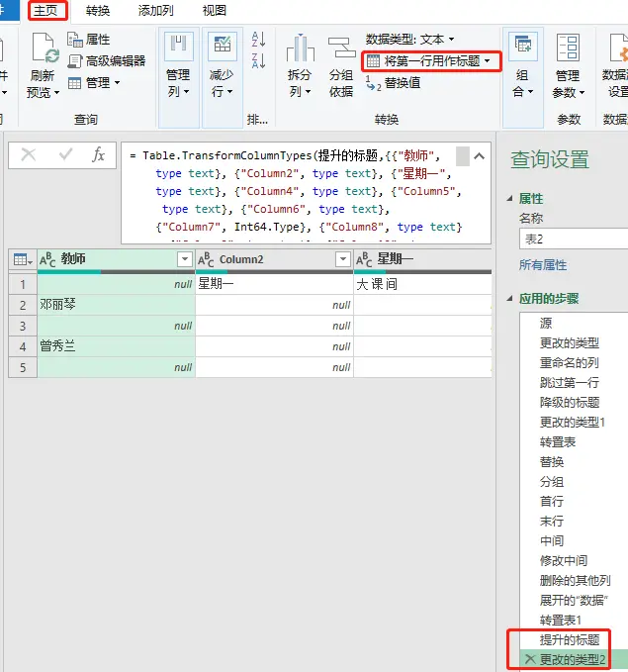Switch to the 转换 transform tab
Image resolution: width=628 pixels, height=672 pixels.
click(98, 10)
